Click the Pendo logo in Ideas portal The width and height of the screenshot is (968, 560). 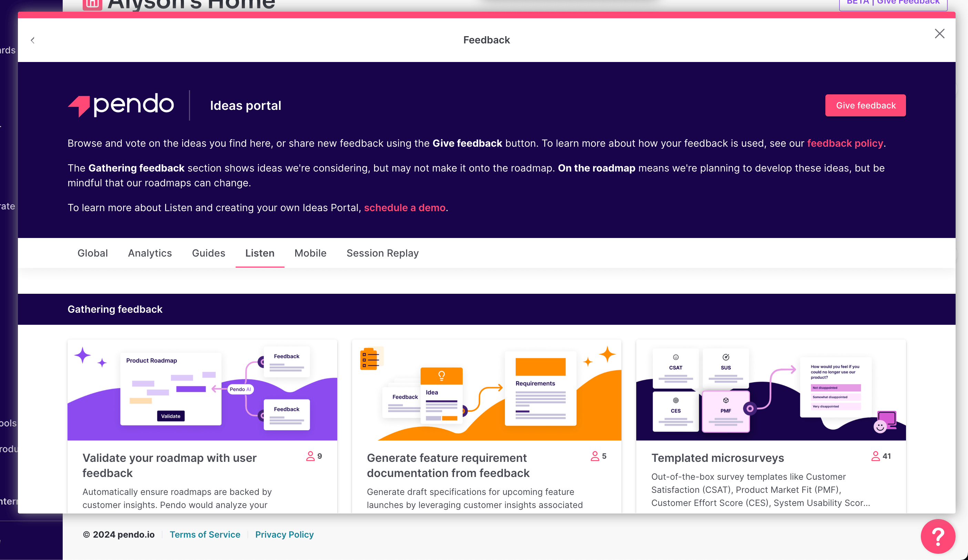coord(121,105)
